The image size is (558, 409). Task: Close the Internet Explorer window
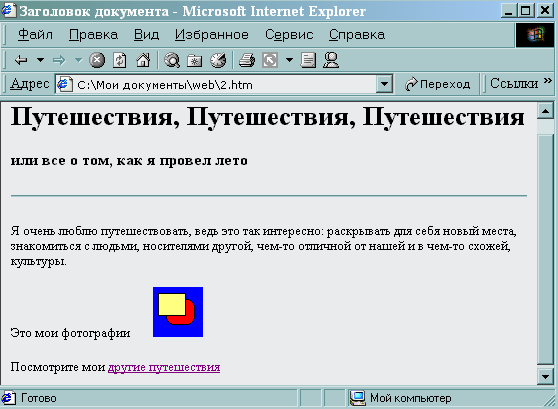click(x=545, y=11)
